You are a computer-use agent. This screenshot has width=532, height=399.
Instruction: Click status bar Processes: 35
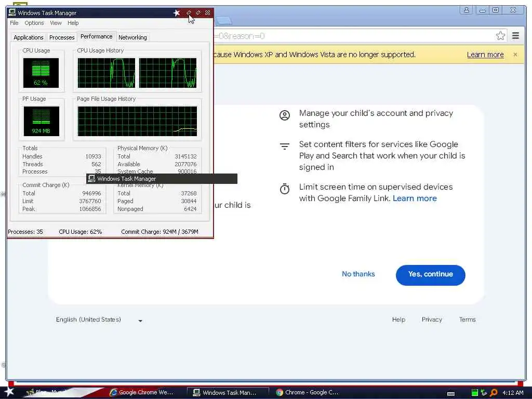point(25,232)
